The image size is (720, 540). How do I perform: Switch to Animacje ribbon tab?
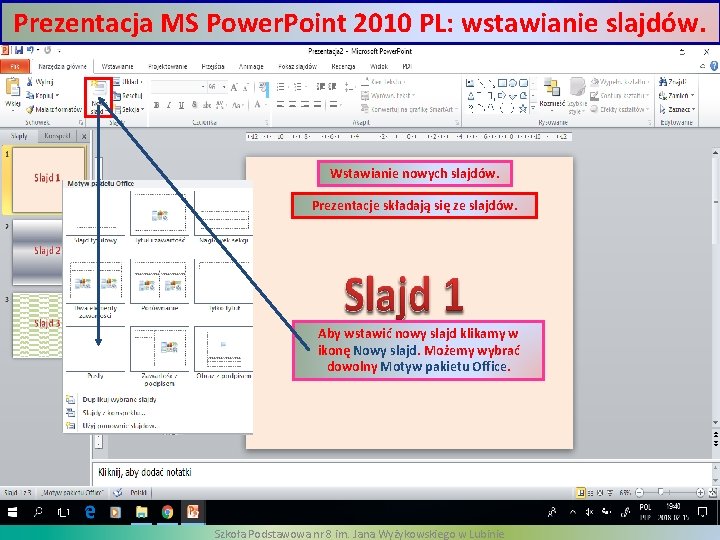[251, 67]
